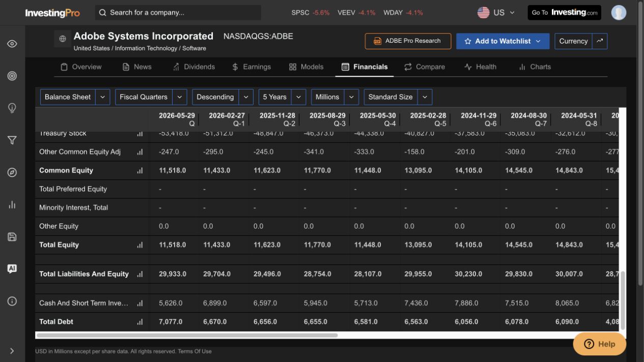Switch to the Overview tab
This screenshot has height=362, width=644.
[x=80, y=67]
